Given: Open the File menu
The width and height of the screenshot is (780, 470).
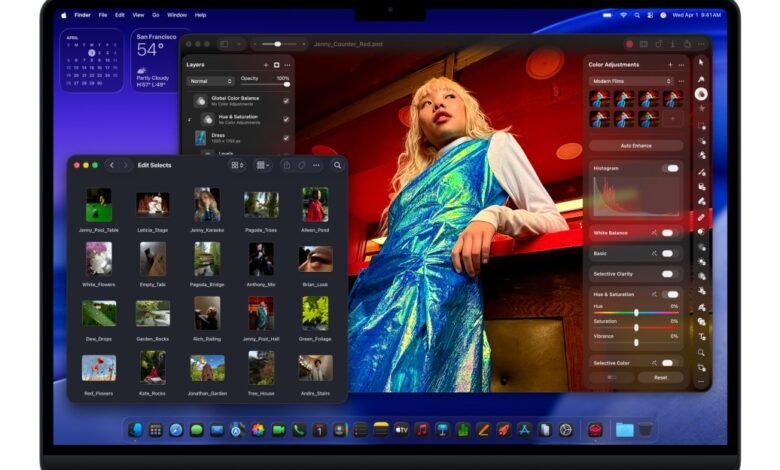Looking at the screenshot, I should tap(102, 15).
